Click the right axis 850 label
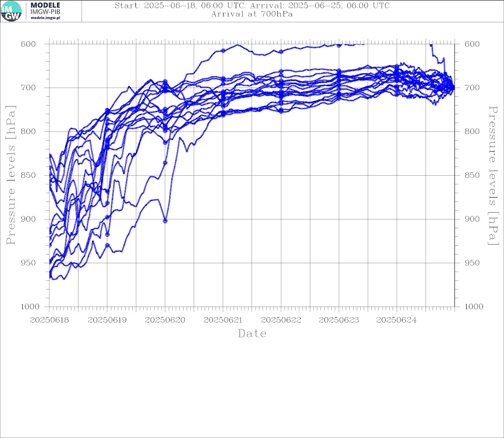The width and height of the screenshot is (504, 438). coord(472,175)
